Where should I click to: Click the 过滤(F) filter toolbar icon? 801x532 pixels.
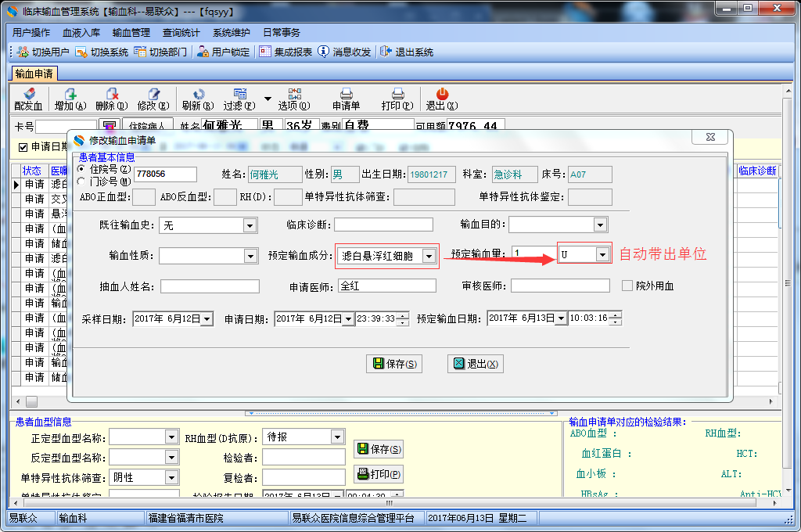click(x=239, y=94)
